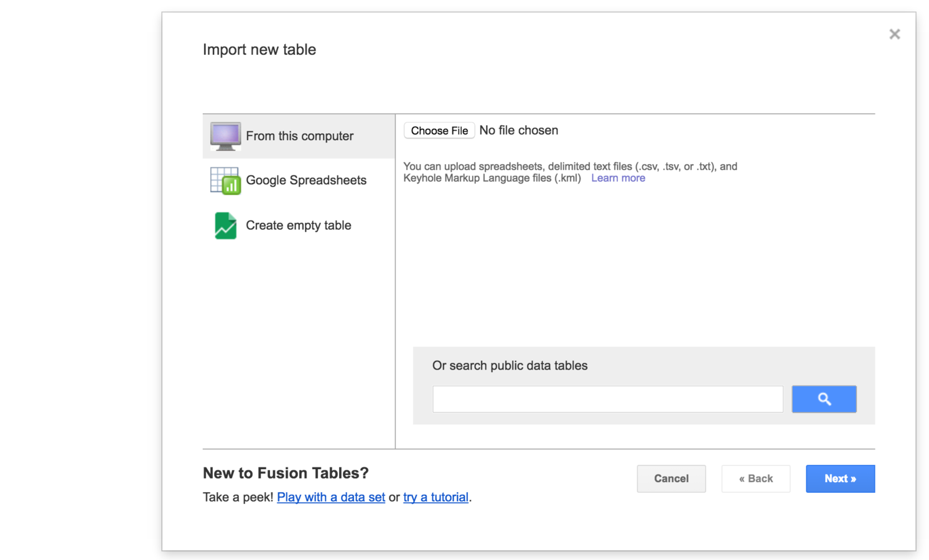Open the Play with a data set link
Screen dimensions: 929x560
click(331, 497)
